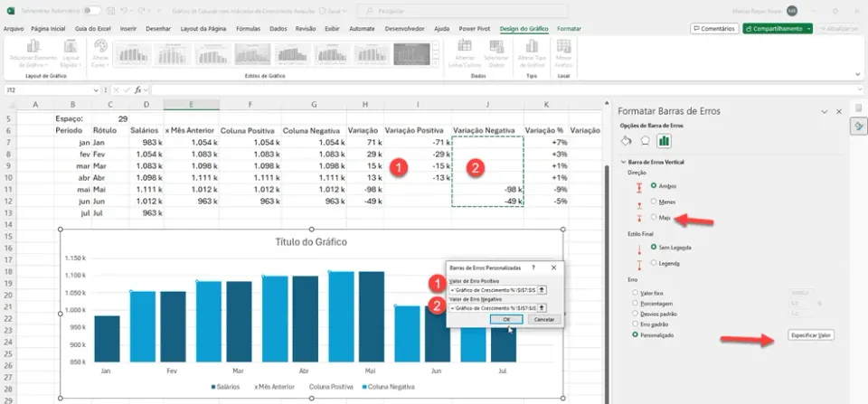The height and width of the screenshot is (404, 868).
Task: Click the Valor de Erro Negativo field
Action: [493, 307]
